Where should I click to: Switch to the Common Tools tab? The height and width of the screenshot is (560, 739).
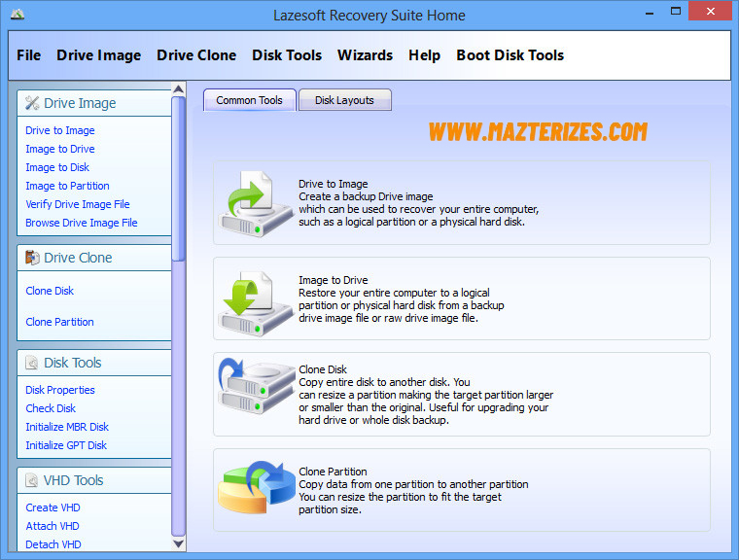(x=249, y=100)
